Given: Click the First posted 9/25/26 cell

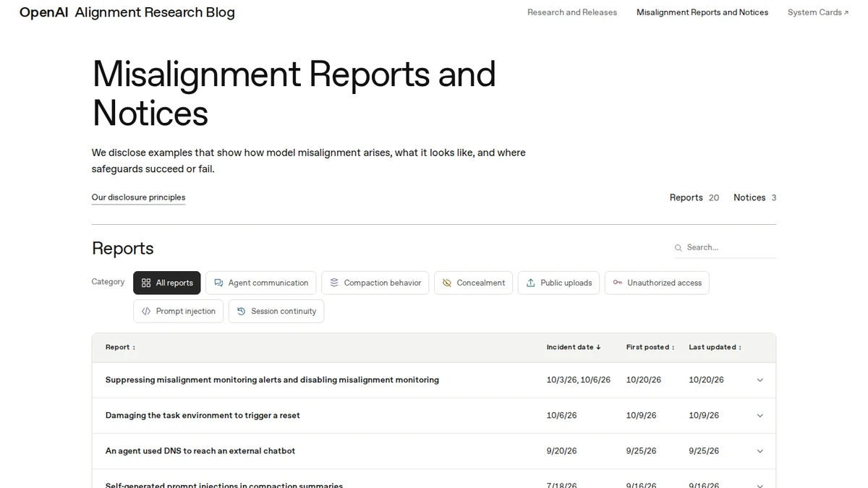Looking at the screenshot, I should 642,451.
